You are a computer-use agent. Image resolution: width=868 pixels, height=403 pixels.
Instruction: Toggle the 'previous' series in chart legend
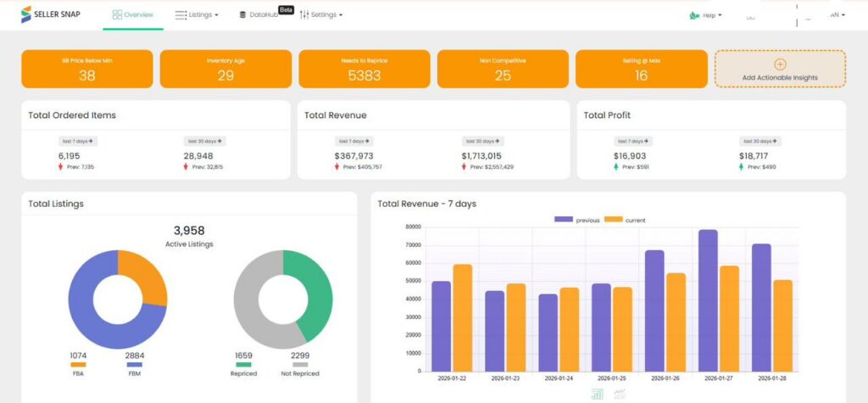(x=563, y=220)
